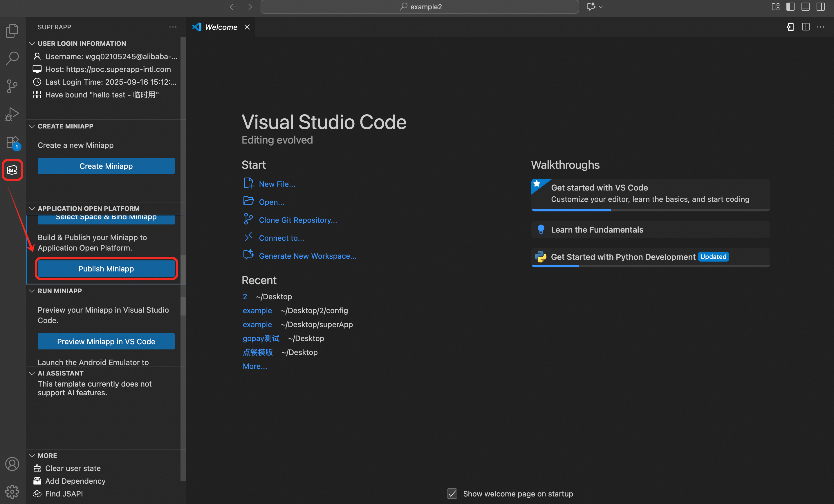This screenshot has height=504, width=834.
Task: Open the Source Control view icon
Action: coord(12,86)
